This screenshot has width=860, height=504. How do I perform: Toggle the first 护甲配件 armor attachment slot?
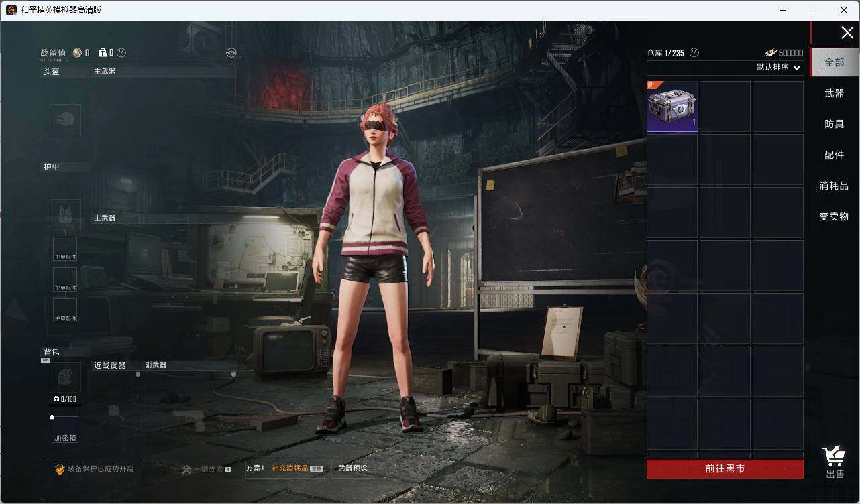click(x=65, y=249)
